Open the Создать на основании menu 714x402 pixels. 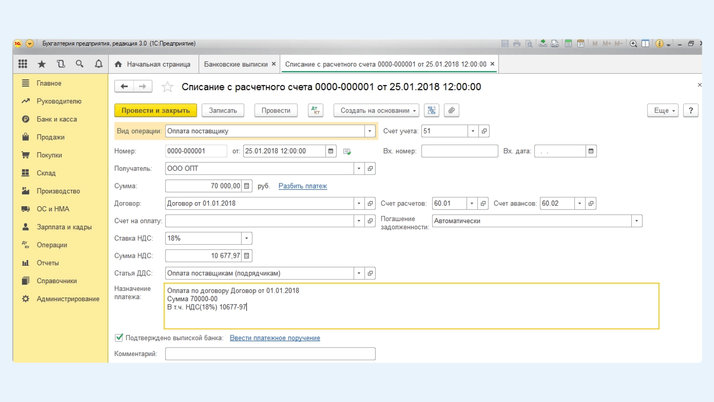click(x=377, y=111)
